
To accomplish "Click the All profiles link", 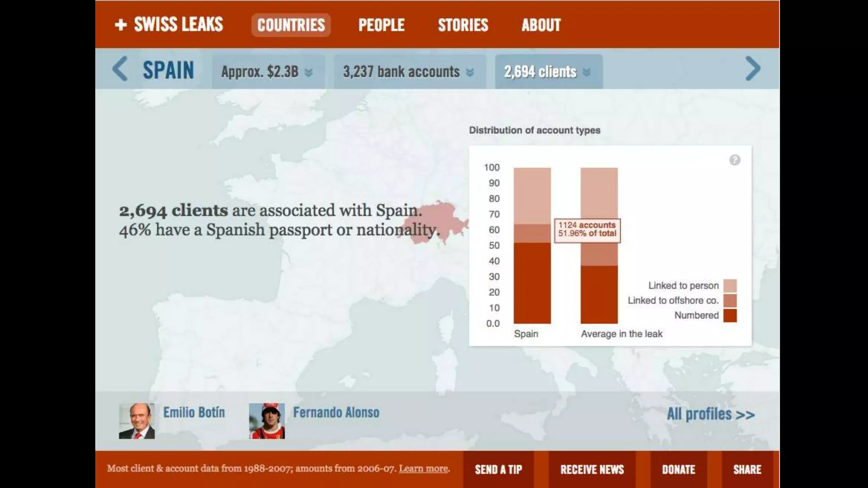I will 711,414.
